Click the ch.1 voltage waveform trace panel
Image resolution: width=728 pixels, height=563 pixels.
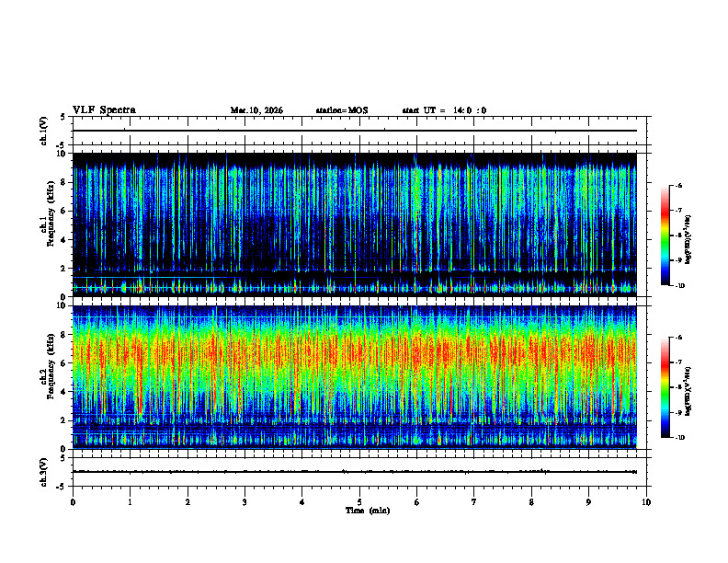(x=359, y=131)
